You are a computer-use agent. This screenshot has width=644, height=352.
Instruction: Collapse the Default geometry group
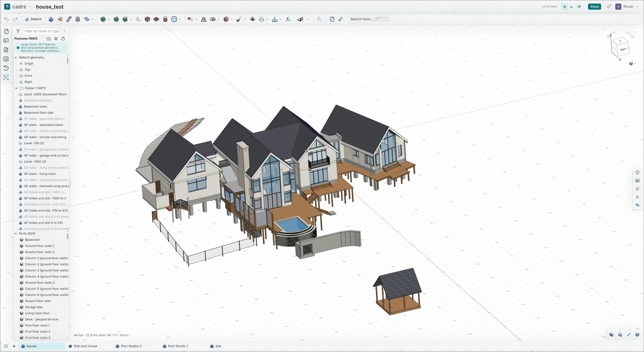click(x=16, y=57)
